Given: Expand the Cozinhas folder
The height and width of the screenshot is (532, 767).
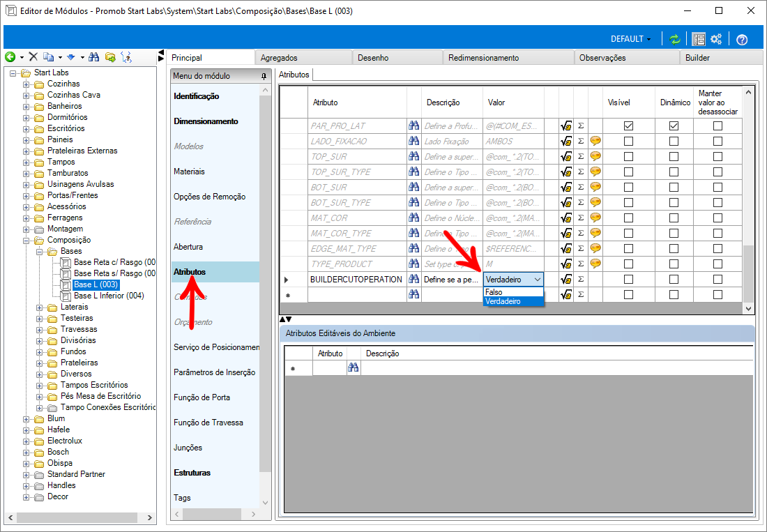Looking at the screenshot, I should pyautogui.click(x=26, y=84).
